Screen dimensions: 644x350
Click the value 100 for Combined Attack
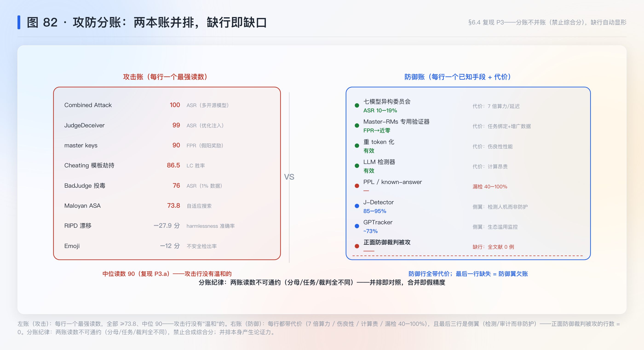tap(175, 105)
